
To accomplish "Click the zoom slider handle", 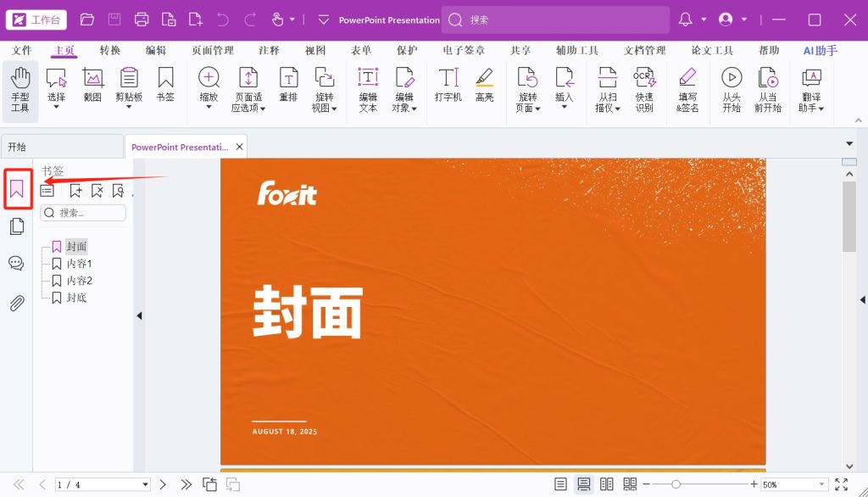I will click(676, 484).
